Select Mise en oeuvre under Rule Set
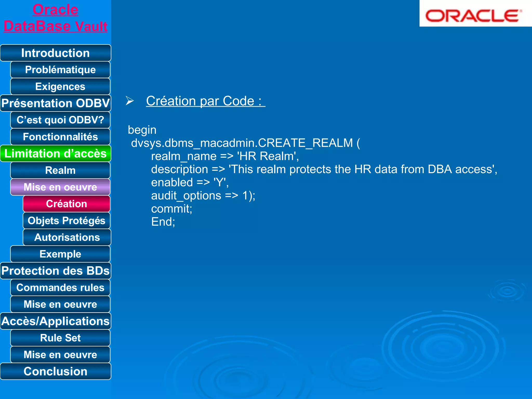 point(60,355)
